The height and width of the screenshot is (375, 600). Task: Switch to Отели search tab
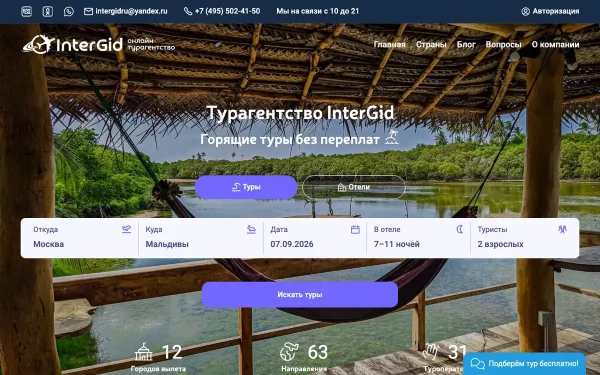pyautogui.click(x=354, y=187)
